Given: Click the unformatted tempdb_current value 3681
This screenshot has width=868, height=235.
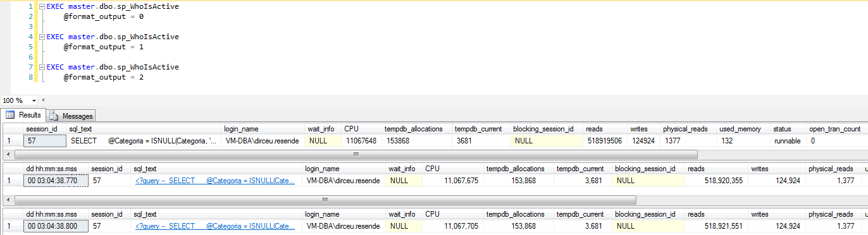Looking at the screenshot, I should [481, 141].
